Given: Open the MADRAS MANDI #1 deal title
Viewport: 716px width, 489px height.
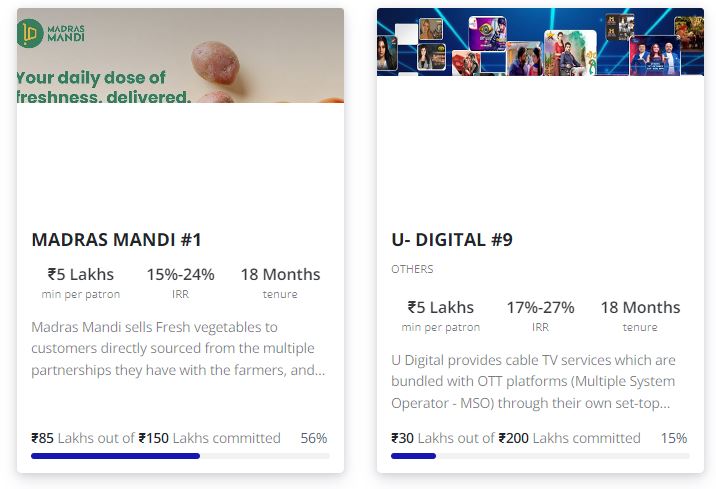Looking at the screenshot, I should click(116, 240).
